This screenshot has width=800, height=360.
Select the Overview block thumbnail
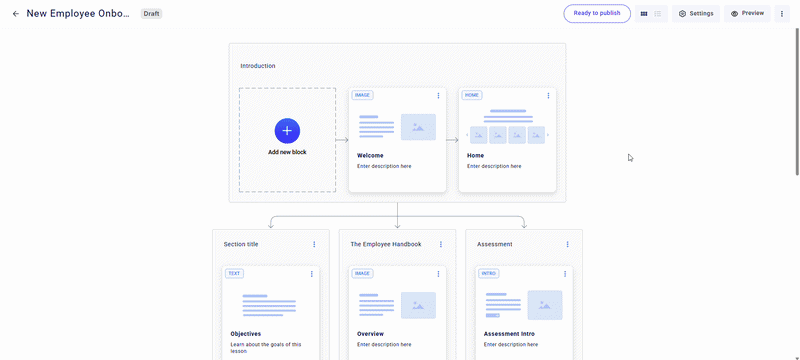click(397, 305)
